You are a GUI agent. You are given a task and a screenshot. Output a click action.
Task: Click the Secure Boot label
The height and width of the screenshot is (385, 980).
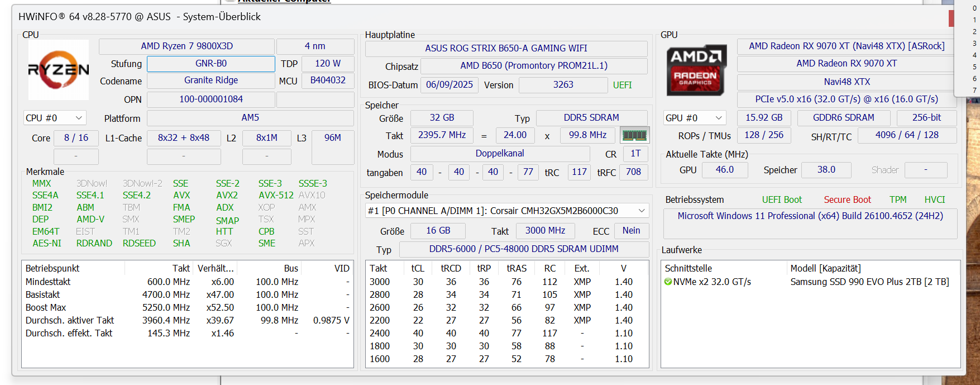[847, 200]
